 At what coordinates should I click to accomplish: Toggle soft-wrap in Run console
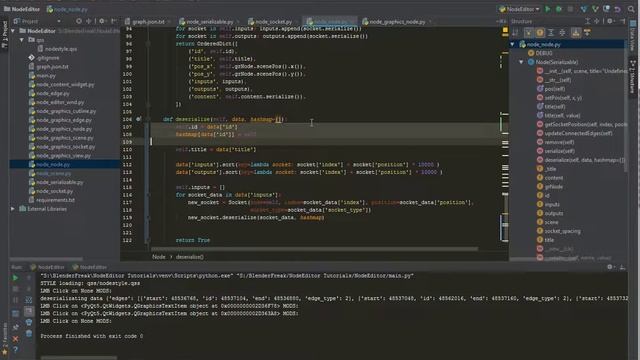29,300
